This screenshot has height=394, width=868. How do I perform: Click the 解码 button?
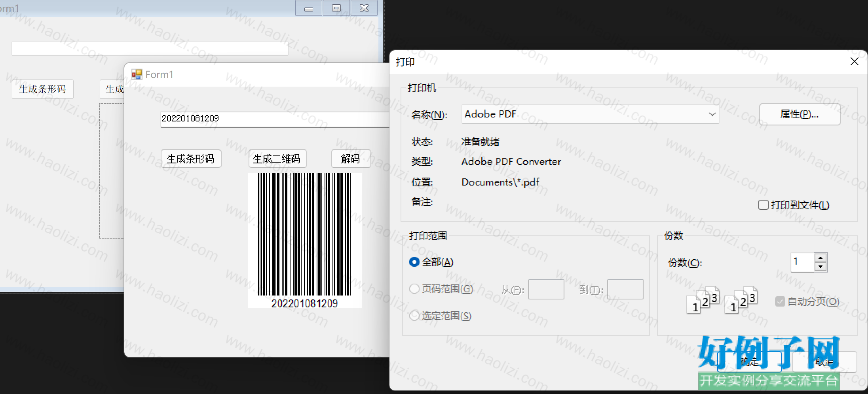(350, 159)
